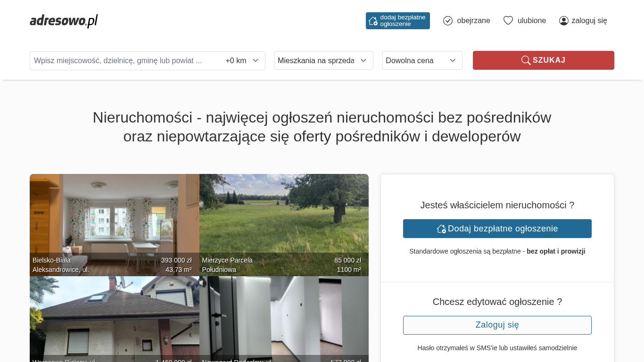Screen dimensions: 644x362
Task: Open the Bielsko-Biała apartment listing photo
Action: coord(114,217)
